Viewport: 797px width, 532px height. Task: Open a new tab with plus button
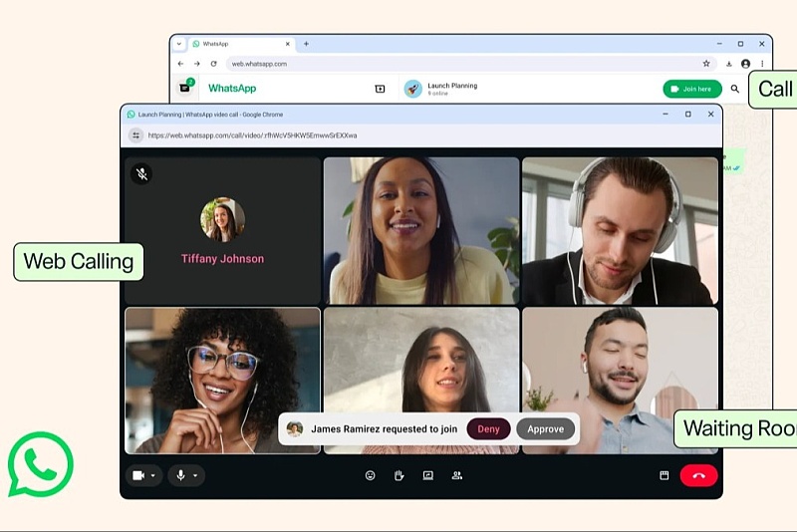point(306,44)
